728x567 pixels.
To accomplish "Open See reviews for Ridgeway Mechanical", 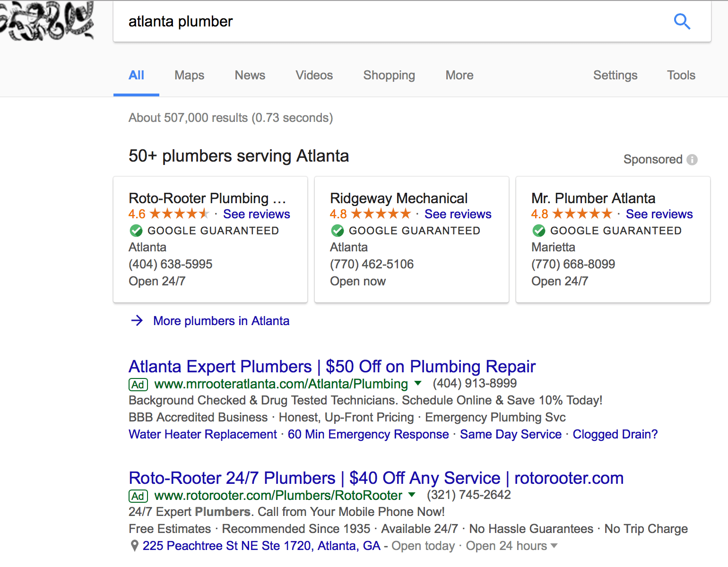I will (x=458, y=214).
